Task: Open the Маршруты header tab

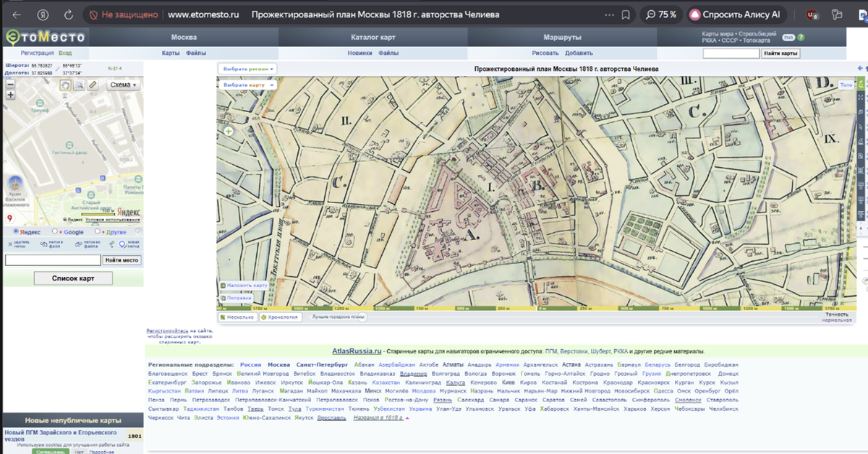Action: (562, 37)
